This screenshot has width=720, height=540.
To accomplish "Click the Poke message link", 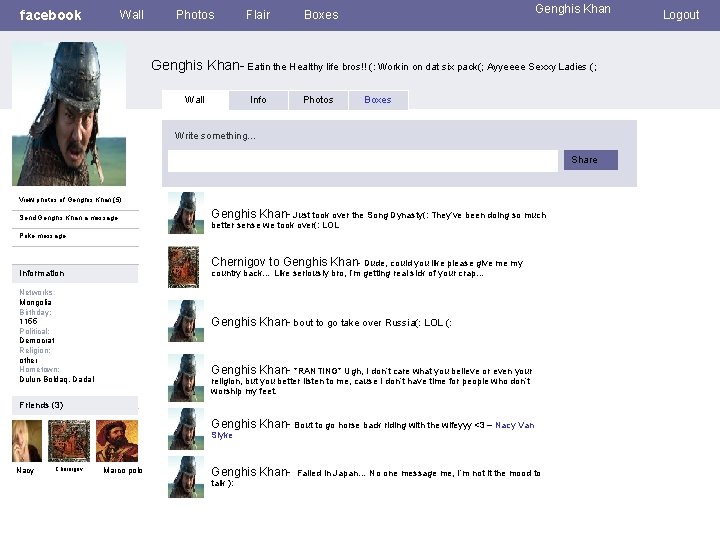I will (x=43, y=236).
